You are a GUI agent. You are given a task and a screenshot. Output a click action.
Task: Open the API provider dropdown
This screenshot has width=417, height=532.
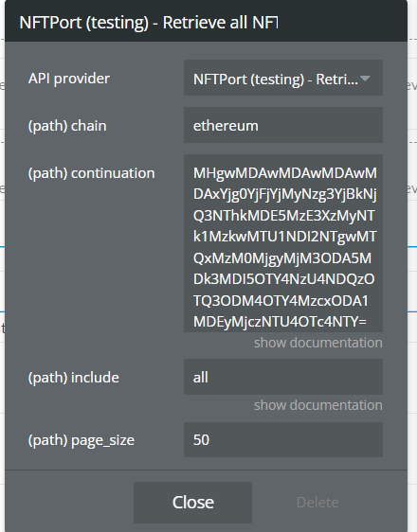pos(283,78)
